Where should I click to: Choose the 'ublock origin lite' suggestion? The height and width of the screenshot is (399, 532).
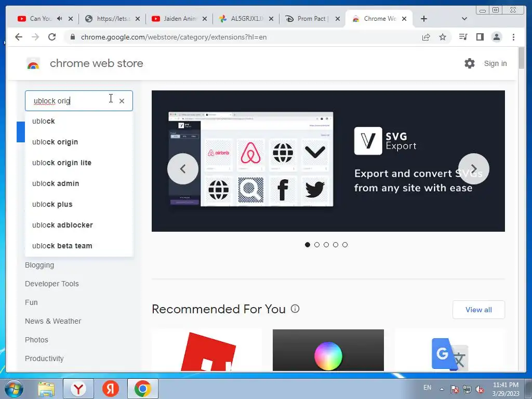[79, 163]
